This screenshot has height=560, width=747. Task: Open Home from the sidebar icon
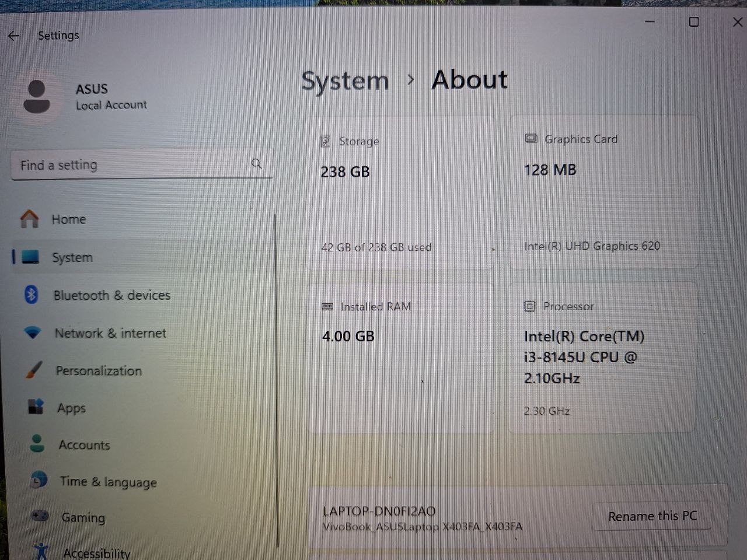click(x=29, y=219)
